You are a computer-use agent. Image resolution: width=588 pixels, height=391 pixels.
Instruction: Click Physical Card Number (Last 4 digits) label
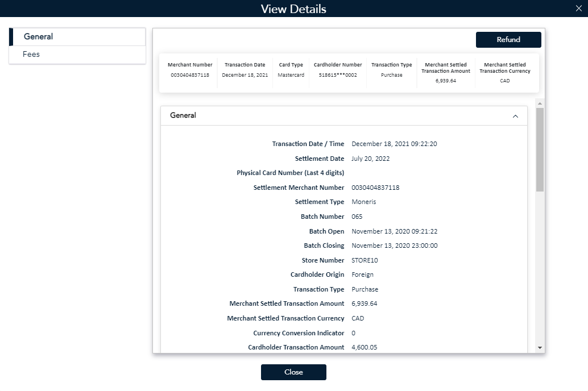pyautogui.click(x=290, y=173)
